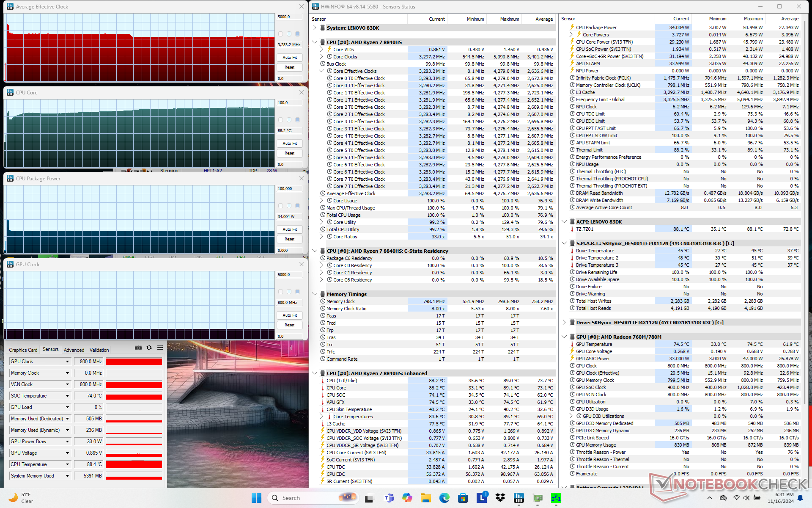Click the lightning icon beside CPU Package Power
The width and height of the screenshot is (812, 508).
(x=572, y=27)
